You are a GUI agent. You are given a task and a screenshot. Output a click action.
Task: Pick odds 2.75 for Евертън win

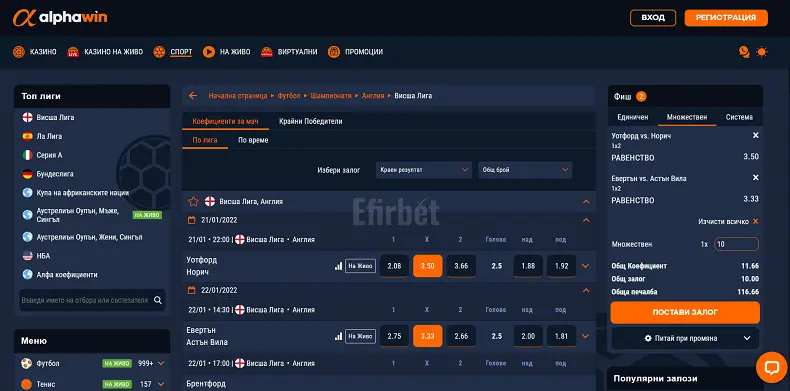[394, 336]
